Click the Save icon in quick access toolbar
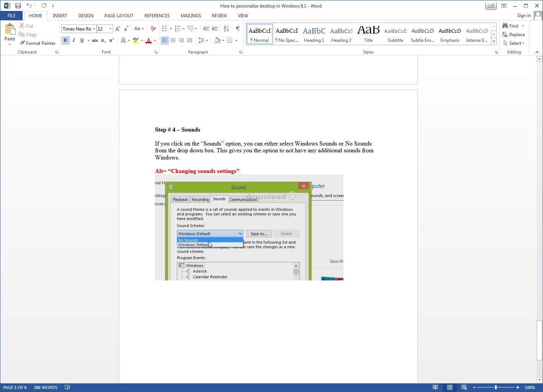Screen dimensions: 543x392 click(18, 6)
